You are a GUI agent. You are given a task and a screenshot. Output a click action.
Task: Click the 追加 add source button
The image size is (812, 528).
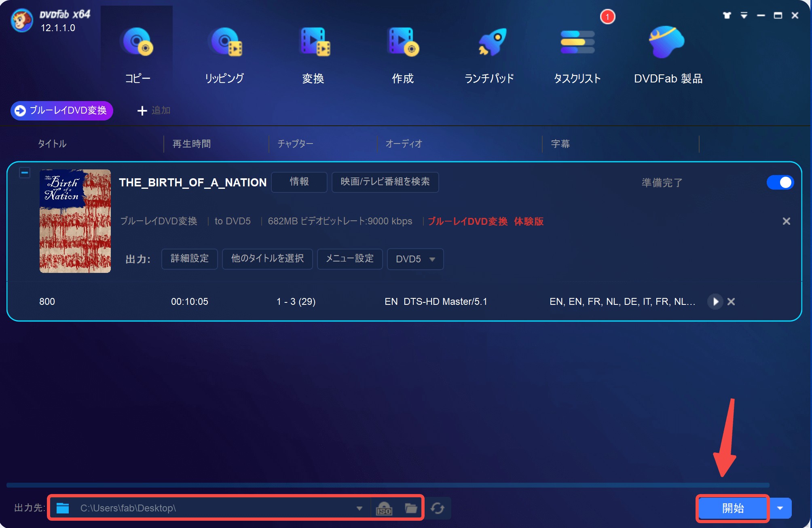click(x=154, y=110)
